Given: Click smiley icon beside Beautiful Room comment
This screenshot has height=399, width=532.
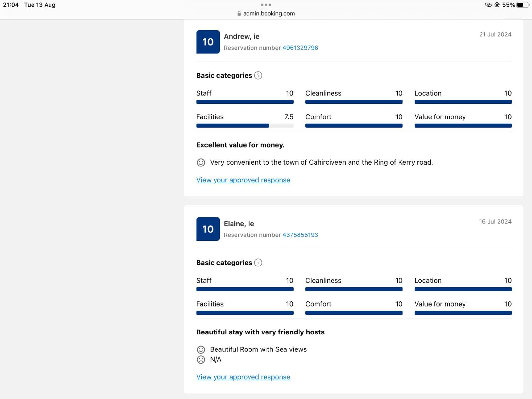Looking at the screenshot, I should (x=201, y=349).
